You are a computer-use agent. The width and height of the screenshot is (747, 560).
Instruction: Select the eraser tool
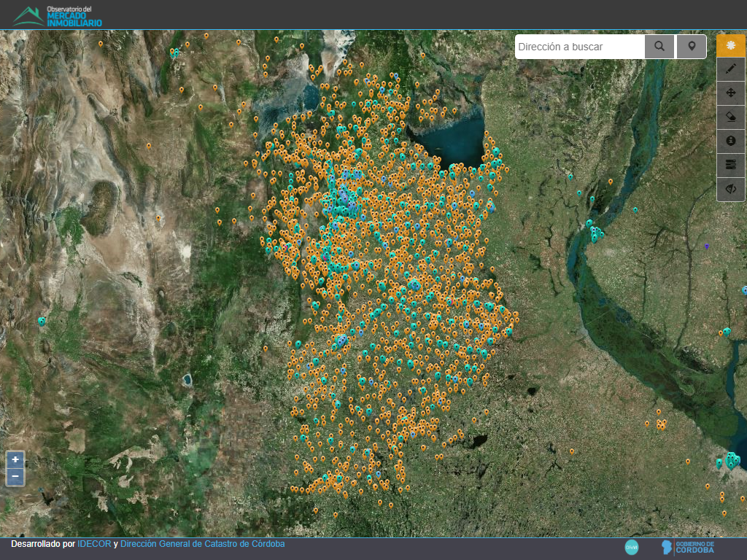pos(731,117)
